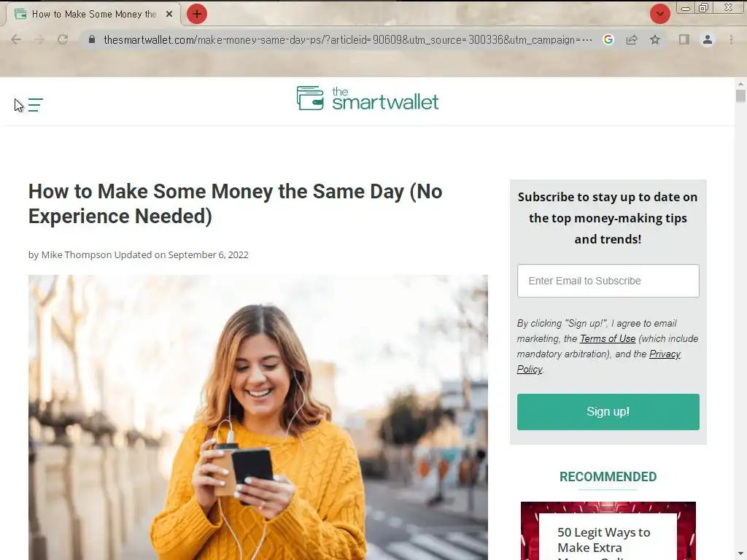Open the browser three-dot menu
The width and height of the screenshot is (747, 560).
click(x=731, y=39)
